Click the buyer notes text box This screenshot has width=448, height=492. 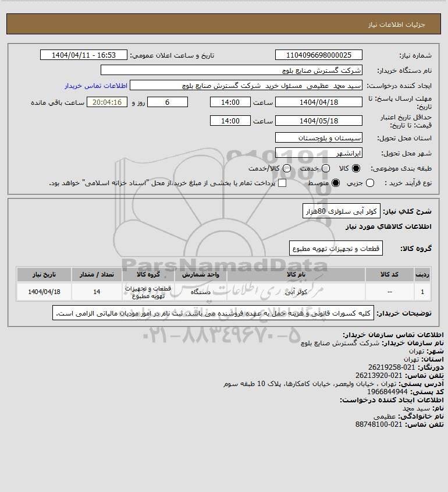pos(213,313)
